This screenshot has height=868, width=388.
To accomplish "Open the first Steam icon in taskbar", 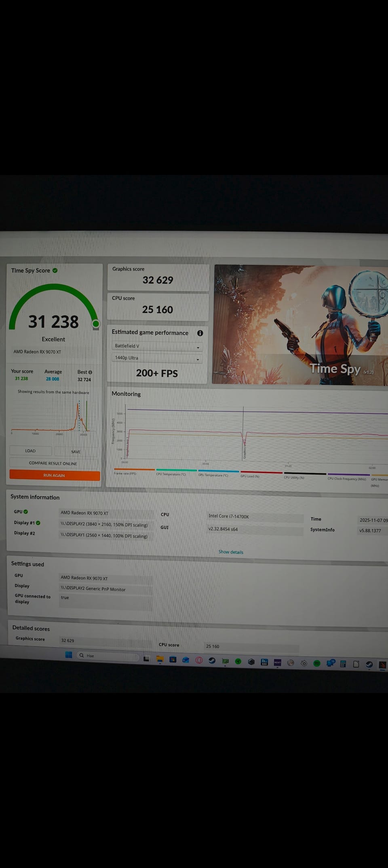I will click(212, 661).
